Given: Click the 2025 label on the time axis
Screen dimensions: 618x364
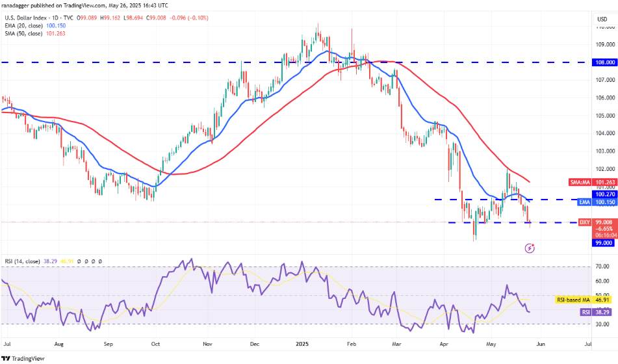Looking at the screenshot, I should click(302, 344).
